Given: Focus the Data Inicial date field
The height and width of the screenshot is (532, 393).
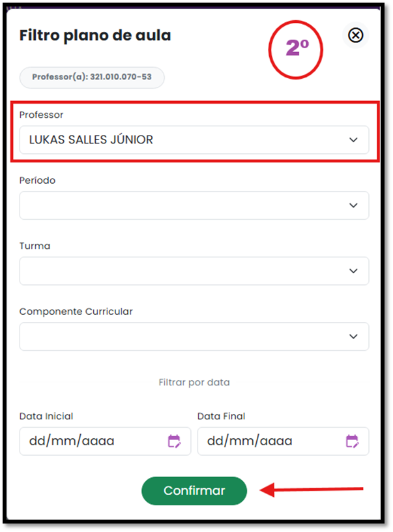Looking at the screenshot, I should pyautogui.click(x=105, y=441).
